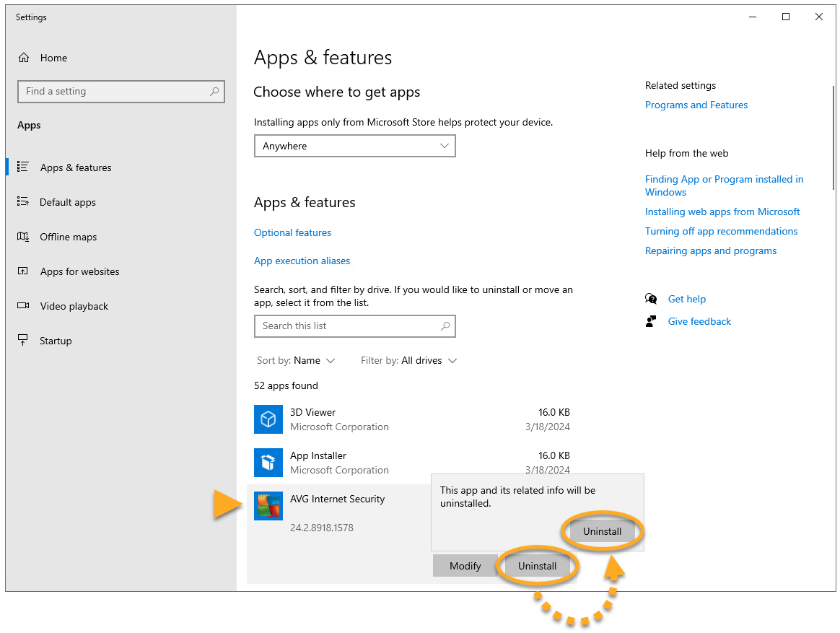
Task: Open the Optional features link
Action: click(x=292, y=232)
